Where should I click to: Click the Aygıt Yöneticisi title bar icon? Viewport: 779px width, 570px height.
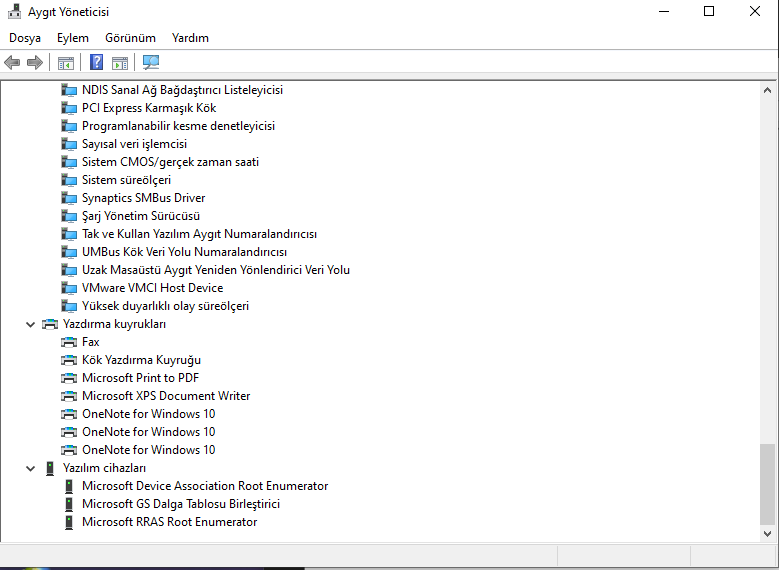(x=14, y=11)
